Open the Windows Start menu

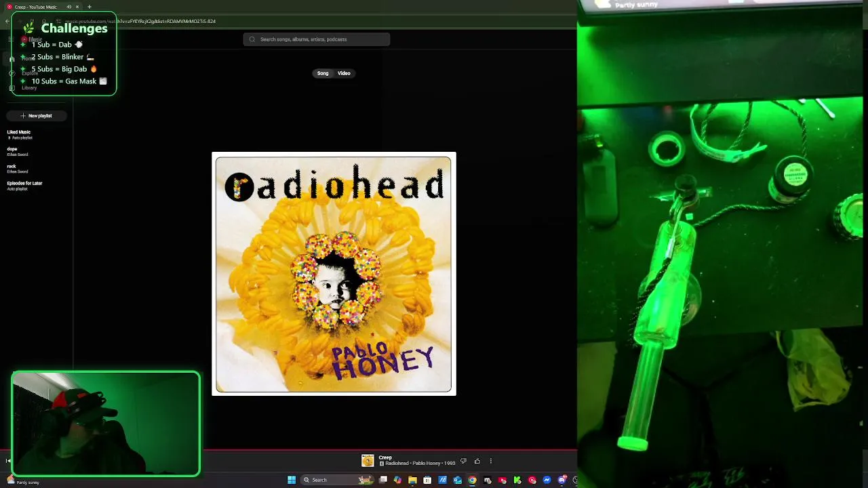click(x=292, y=480)
